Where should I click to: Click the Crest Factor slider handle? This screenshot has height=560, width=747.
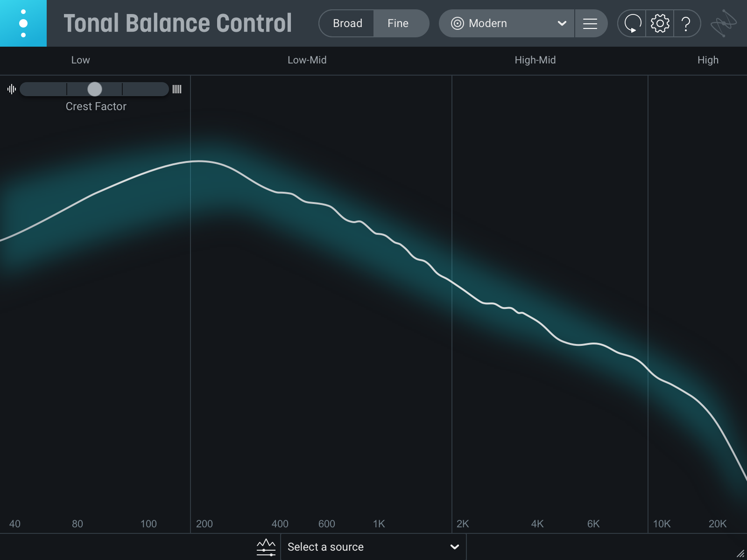95,89
